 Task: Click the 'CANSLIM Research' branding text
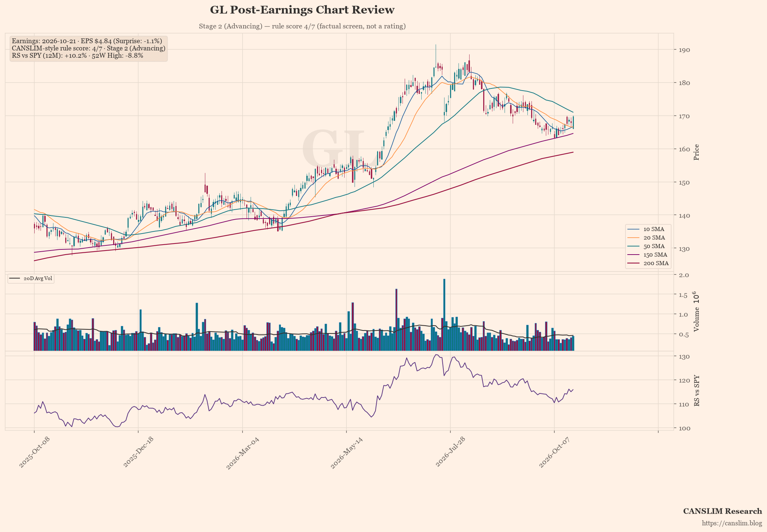coord(722,511)
